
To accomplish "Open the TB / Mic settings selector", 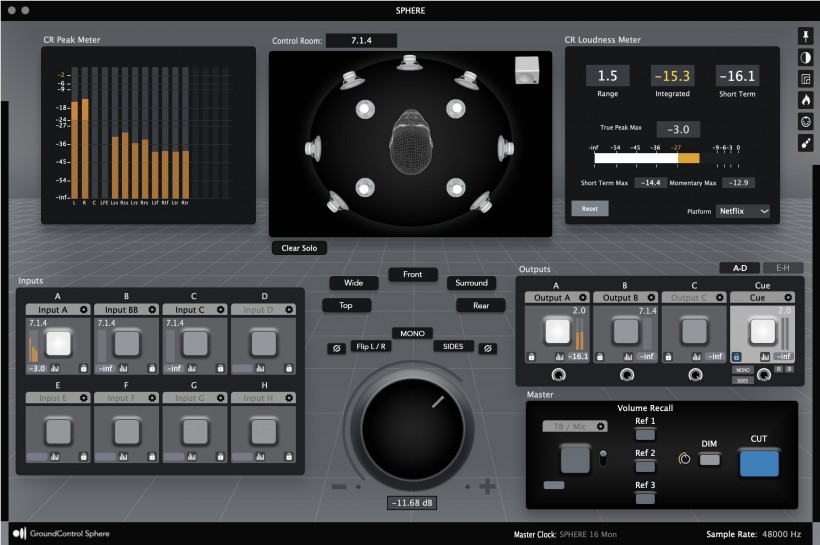I will coord(574,426).
